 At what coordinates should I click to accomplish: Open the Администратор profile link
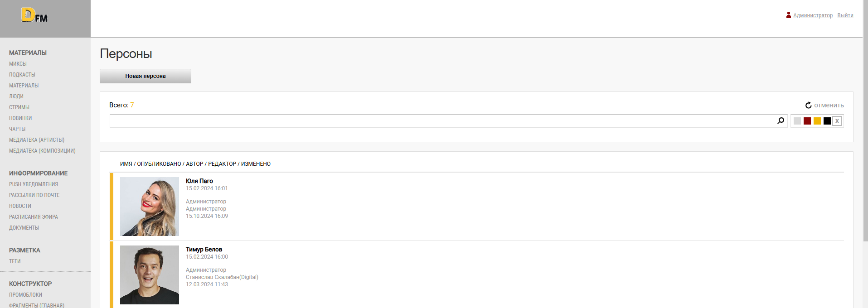(x=813, y=15)
